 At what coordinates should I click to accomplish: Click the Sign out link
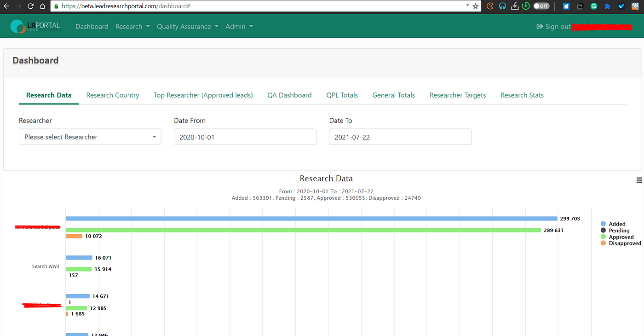[553, 27]
